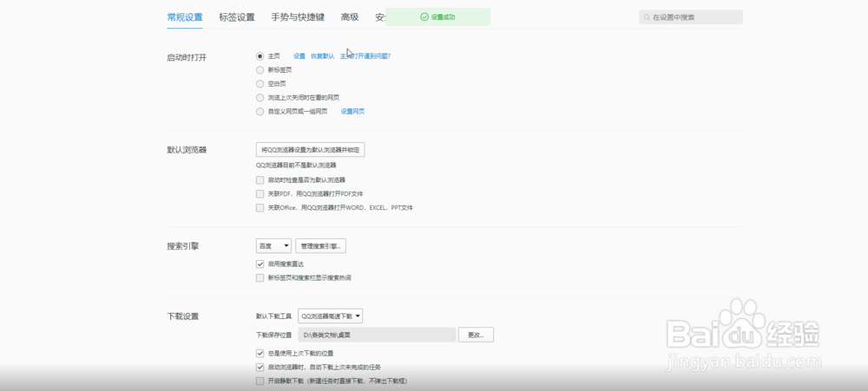Switch to the 标签设置 tab

237,17
